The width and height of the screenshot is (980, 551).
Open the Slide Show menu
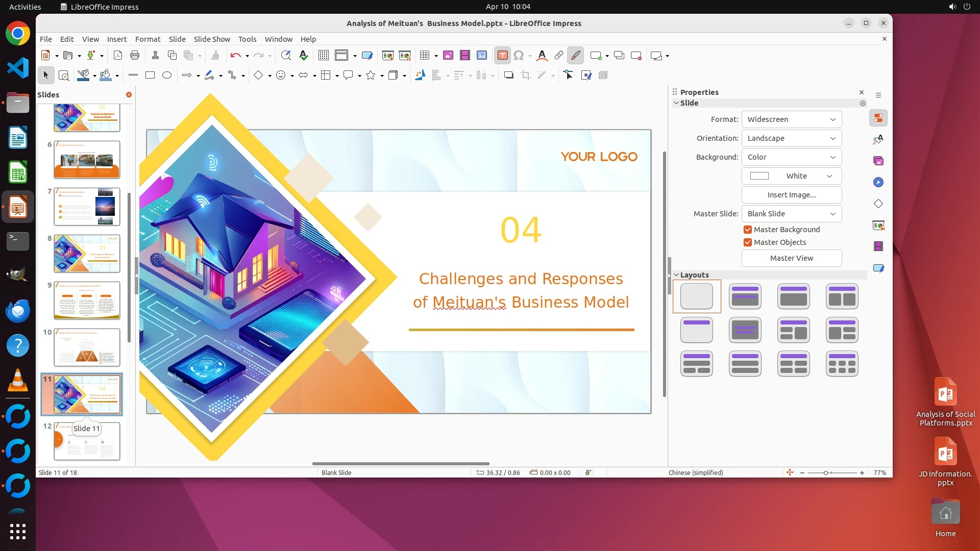click(x=212, y=39)
